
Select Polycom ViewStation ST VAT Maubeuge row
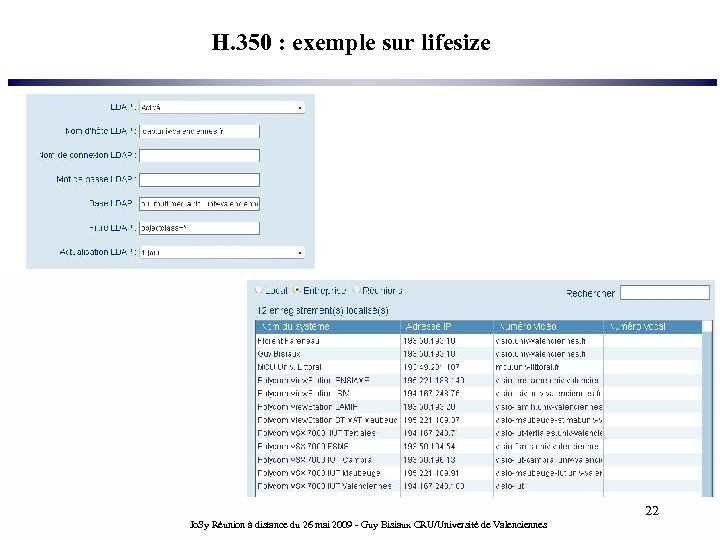478,420
